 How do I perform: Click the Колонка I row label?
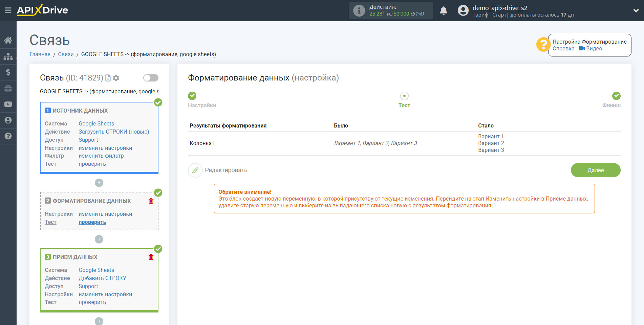202,143
